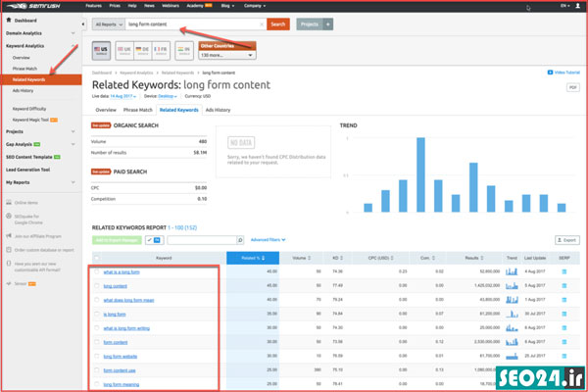This screenshot has width=588, height=392.
Task: Clear the search box with the X
Action: pos(262,24)
